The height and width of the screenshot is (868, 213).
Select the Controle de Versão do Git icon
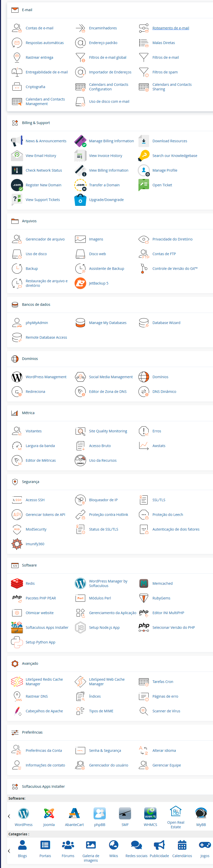point(144,268)
